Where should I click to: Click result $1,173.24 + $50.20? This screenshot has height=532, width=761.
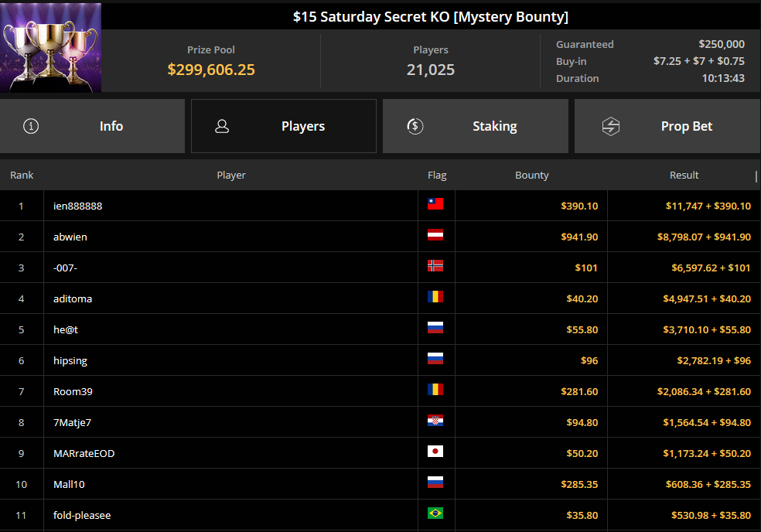[707, 453]
